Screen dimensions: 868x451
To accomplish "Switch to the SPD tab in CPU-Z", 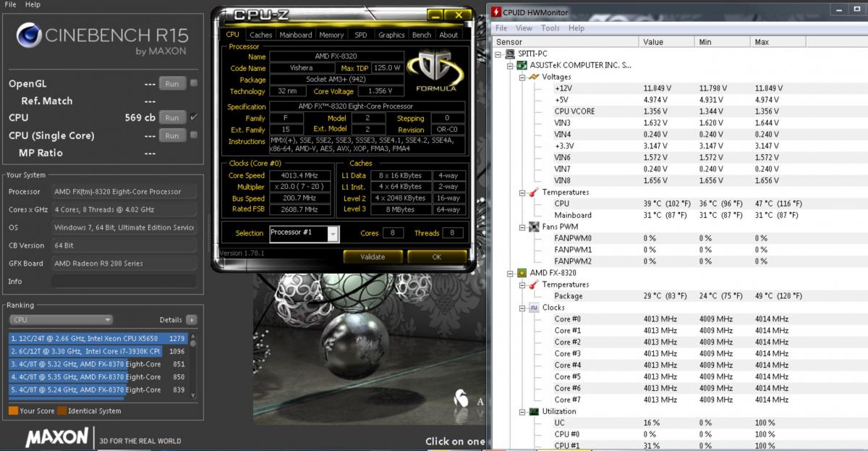I will tap(361, 35).
